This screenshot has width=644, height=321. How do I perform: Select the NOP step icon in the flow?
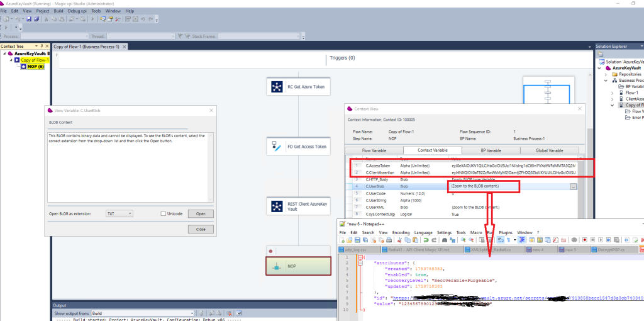(277, 266)
